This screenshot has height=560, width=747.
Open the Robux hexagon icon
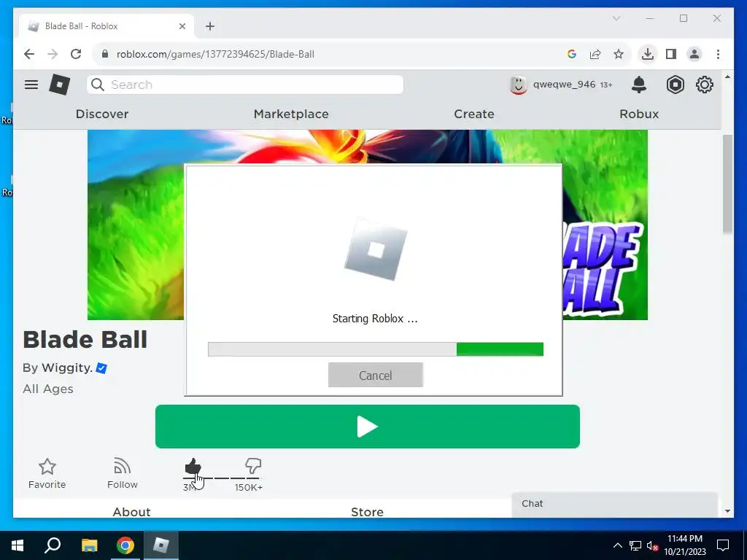click(x=675, y=85)
